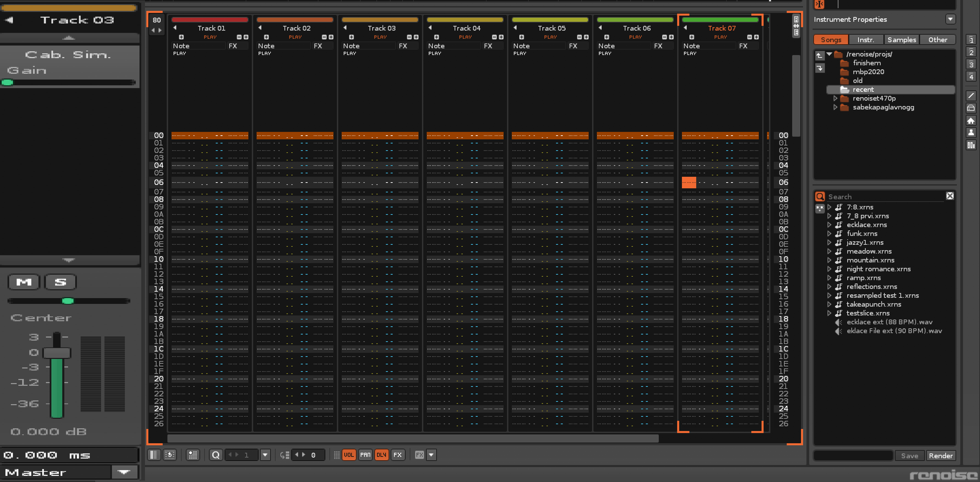This screenshot has width=980, height=482.
Task: Click the VOL mix button in toolbar
Action: (x=349, y=455)
